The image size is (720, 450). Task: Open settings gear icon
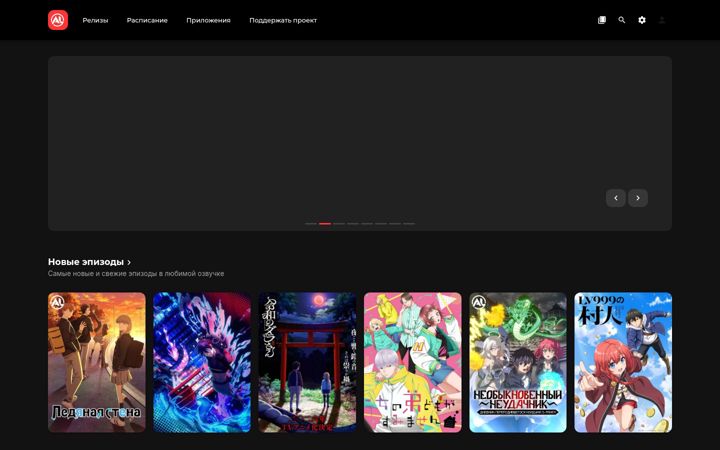pyautogui.click(x=642, y=20)
